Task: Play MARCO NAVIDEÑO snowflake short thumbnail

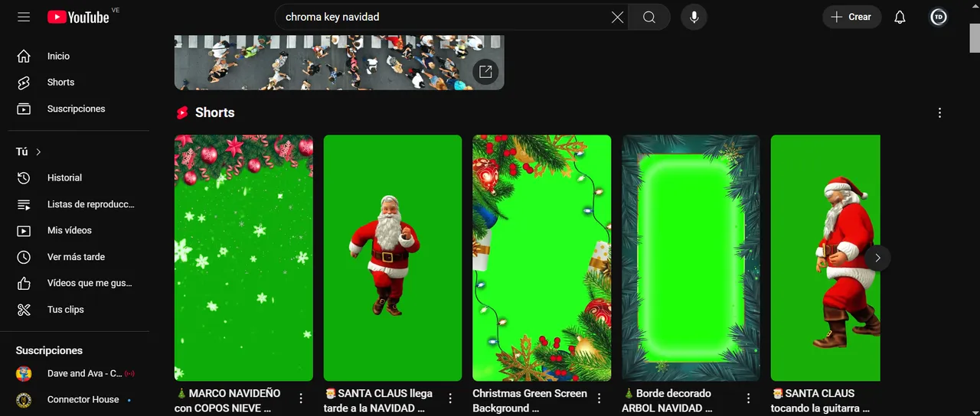Action: pyautogui.click(x=243, y=258)
